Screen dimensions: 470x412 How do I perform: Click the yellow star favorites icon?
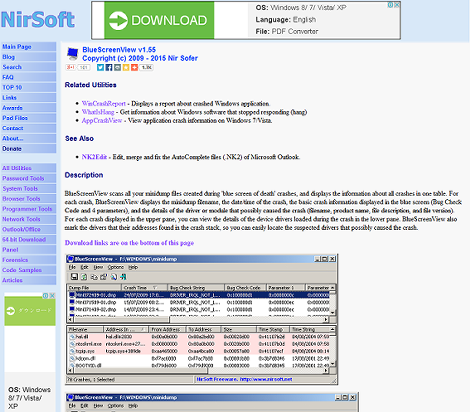[x=126, y=68]
